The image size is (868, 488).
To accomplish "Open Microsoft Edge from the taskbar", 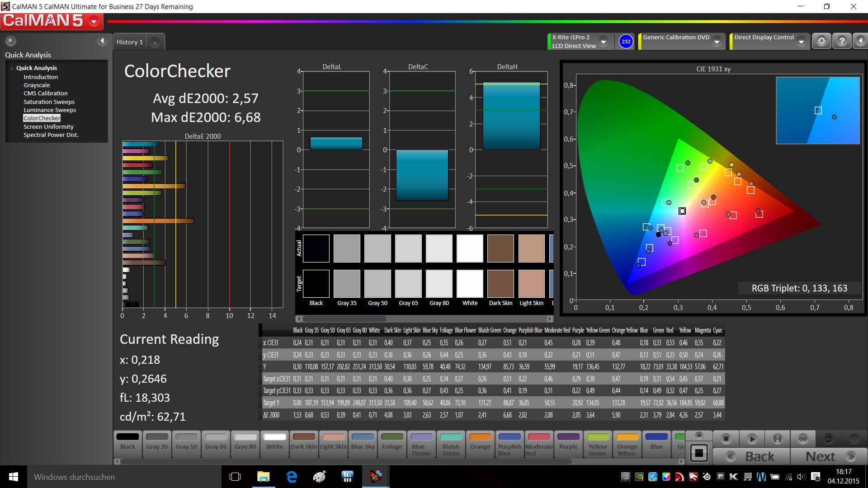I will point(292,477).
